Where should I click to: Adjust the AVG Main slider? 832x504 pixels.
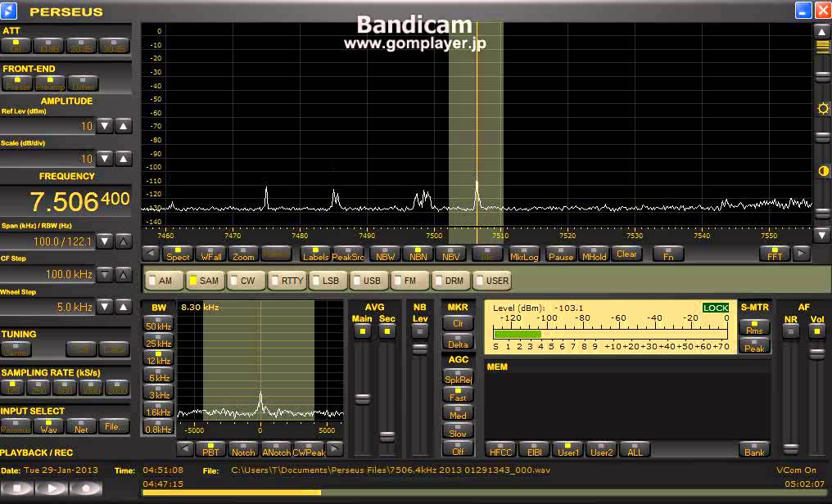click(363, 398)
